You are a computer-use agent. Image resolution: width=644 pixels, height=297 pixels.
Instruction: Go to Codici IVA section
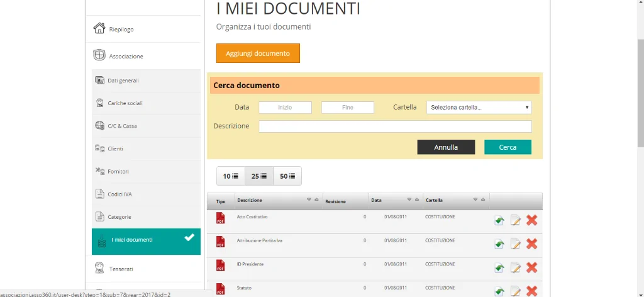pos(146,194)
